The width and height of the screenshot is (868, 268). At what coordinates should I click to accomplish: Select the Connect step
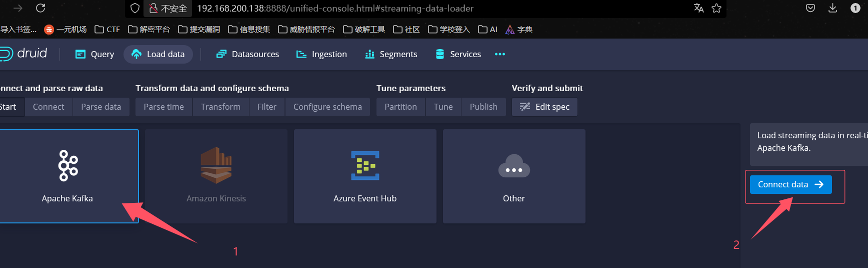pyautogui.click(x=48, y=107)
